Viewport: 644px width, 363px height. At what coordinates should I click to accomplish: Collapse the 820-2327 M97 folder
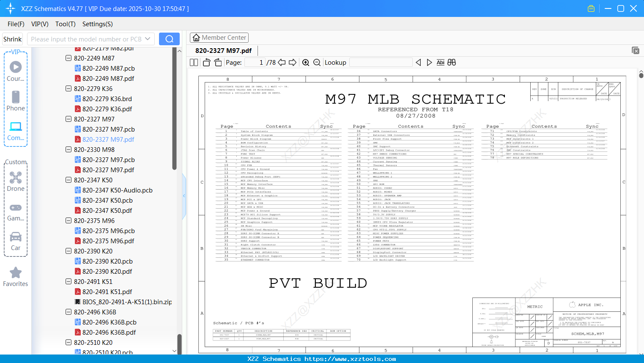tap(69, 119)
